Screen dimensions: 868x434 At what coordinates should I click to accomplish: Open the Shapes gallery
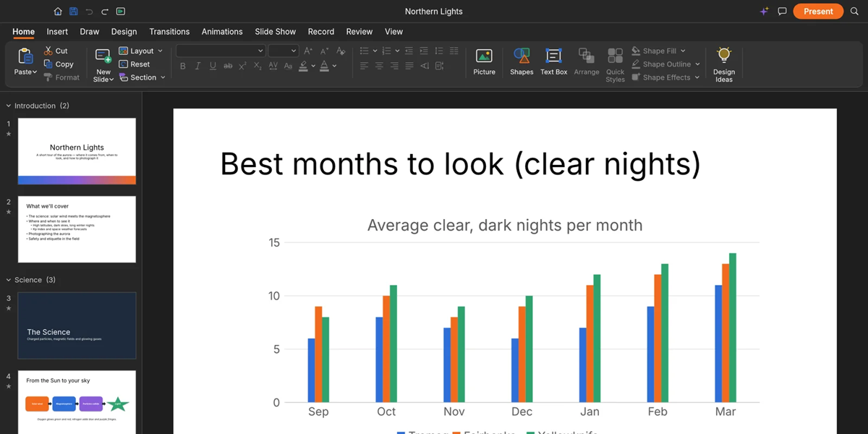(522, 62)
